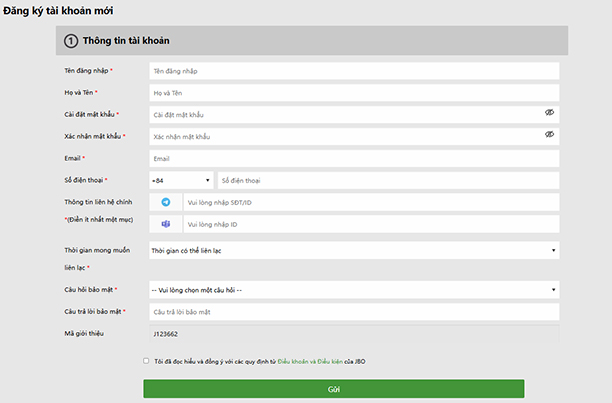This screenshot has height=403, width=612.
Task: Show password in Cài đặt mật khẩu field
Action: coord(549,114)
